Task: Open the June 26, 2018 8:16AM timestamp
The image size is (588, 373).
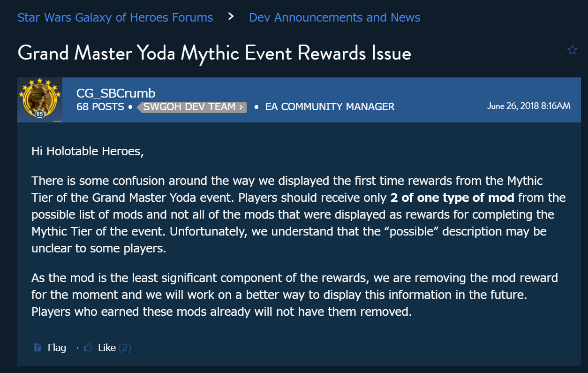Action: click(528, 106)
